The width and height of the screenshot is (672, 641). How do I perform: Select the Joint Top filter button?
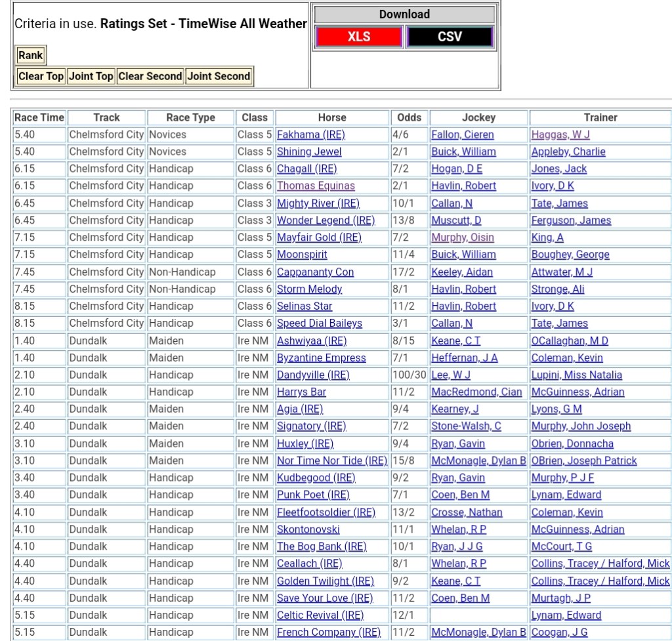[x=91, y=76]
